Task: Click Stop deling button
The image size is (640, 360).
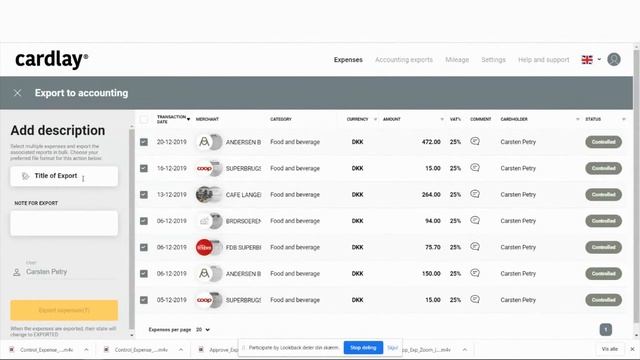Action: click(363, 348)
